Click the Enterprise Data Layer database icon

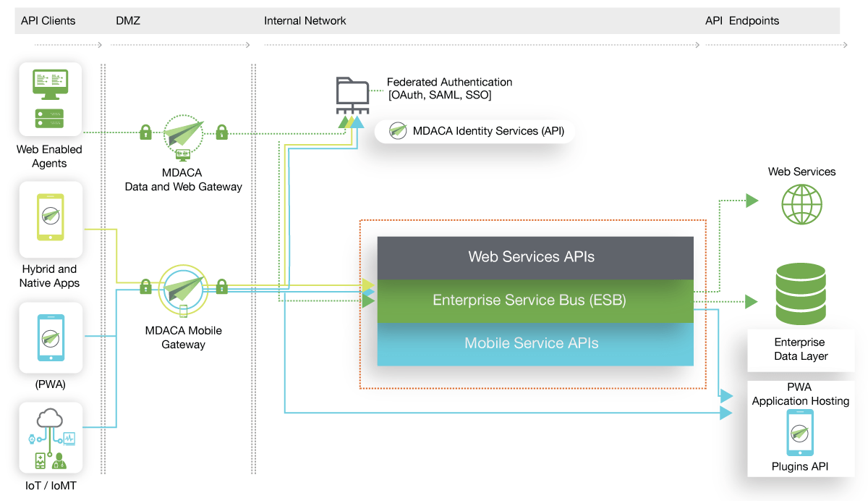(801, 295)
